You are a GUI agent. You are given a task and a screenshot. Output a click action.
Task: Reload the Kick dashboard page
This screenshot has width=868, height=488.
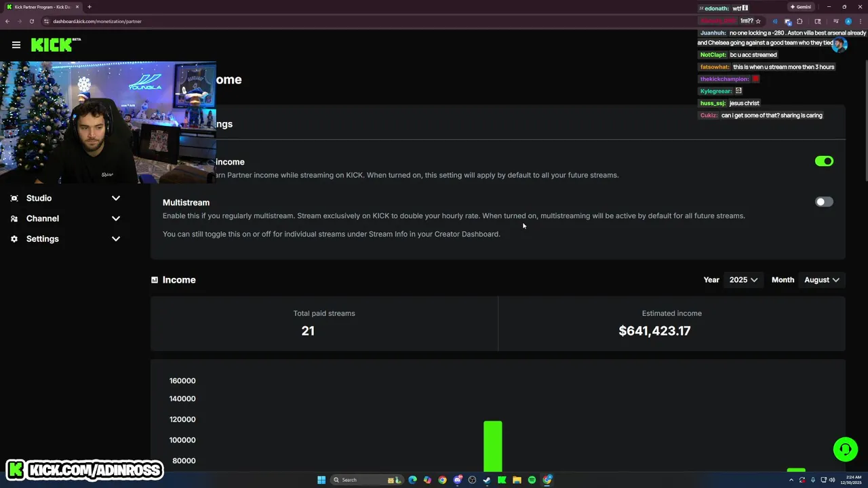[x=31, y=21]
